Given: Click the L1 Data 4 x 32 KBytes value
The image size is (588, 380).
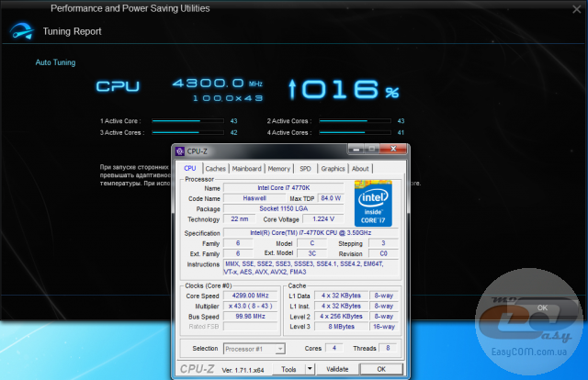Looking at the screenshot, I should pyautogui.click(x=341, y=296).
